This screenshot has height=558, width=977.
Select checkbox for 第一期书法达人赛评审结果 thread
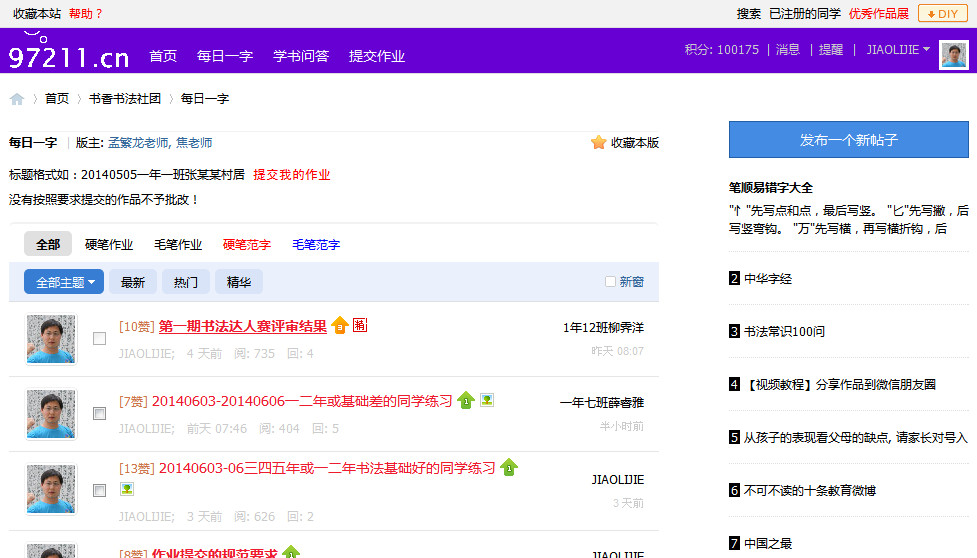(99, 338)
